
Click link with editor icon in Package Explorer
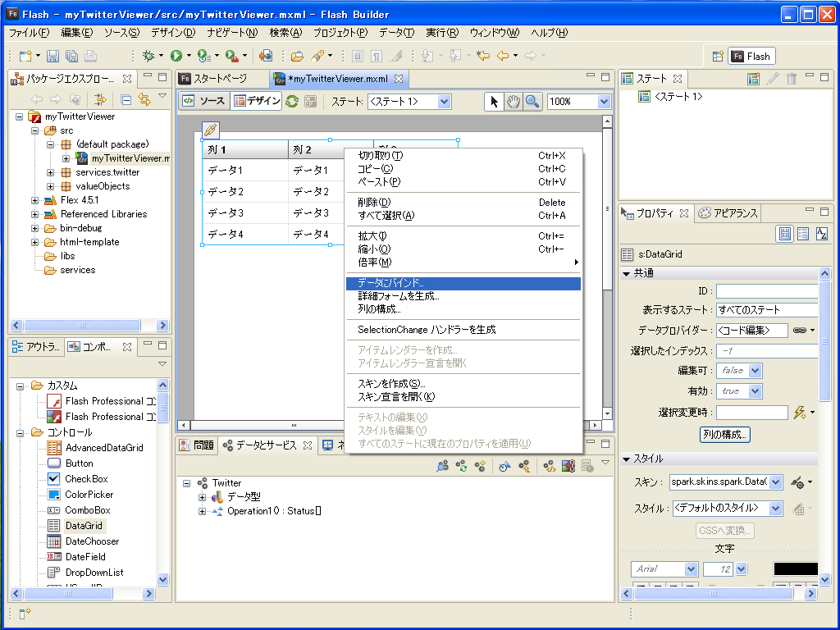pyautogui.click(x=144, y=99)
